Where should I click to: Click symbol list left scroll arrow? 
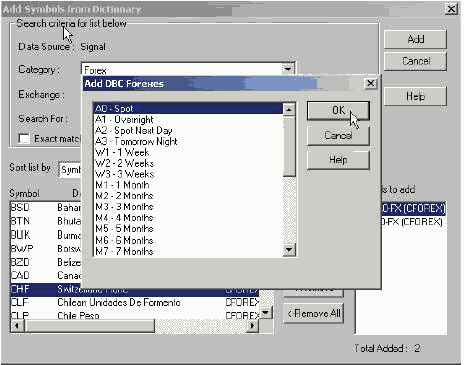(x=17, y=326)
